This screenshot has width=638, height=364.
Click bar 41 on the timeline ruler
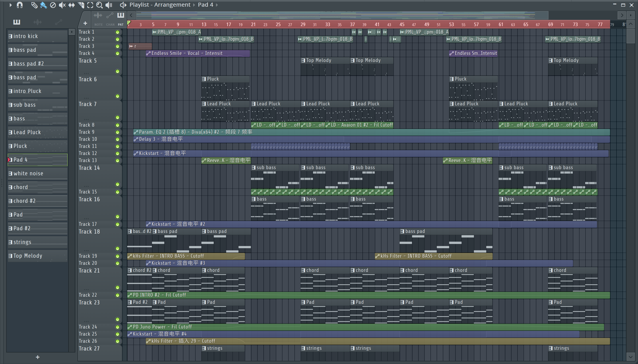(377, 25)
